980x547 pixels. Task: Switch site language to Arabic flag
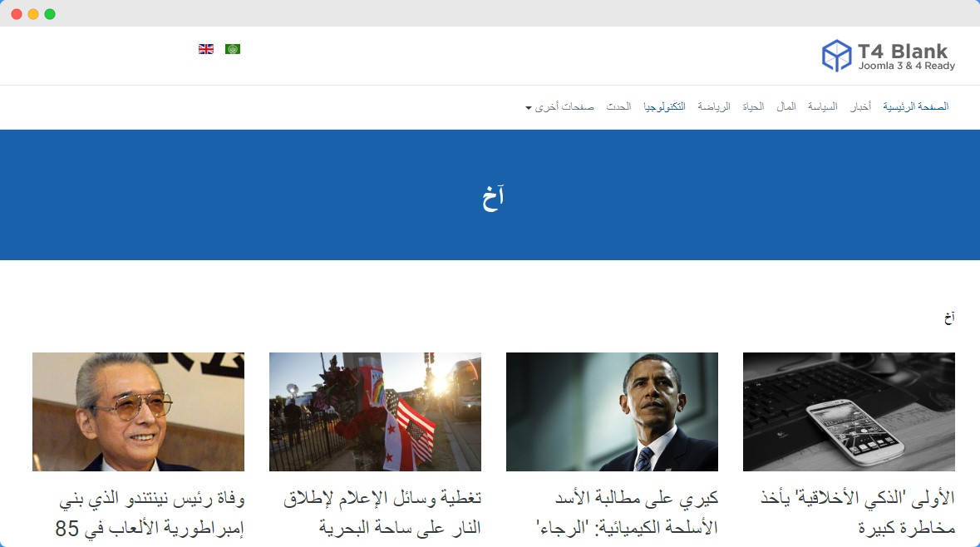click(233, 49)
